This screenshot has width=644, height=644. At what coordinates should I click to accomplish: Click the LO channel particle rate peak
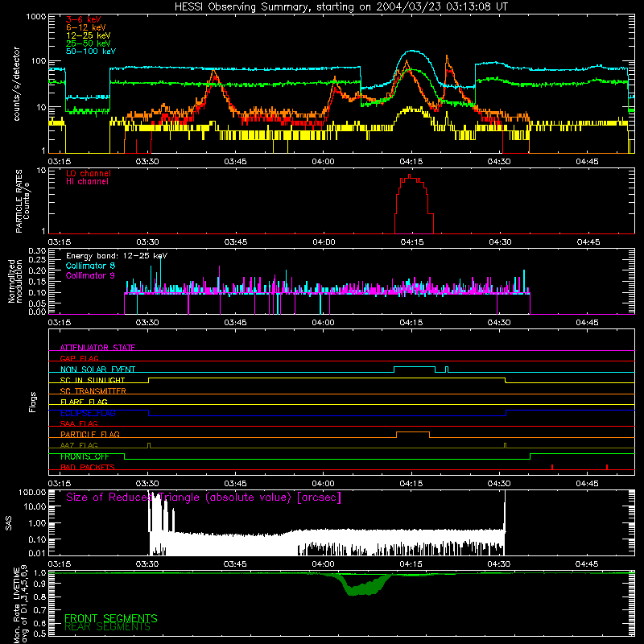click(410, 175)
